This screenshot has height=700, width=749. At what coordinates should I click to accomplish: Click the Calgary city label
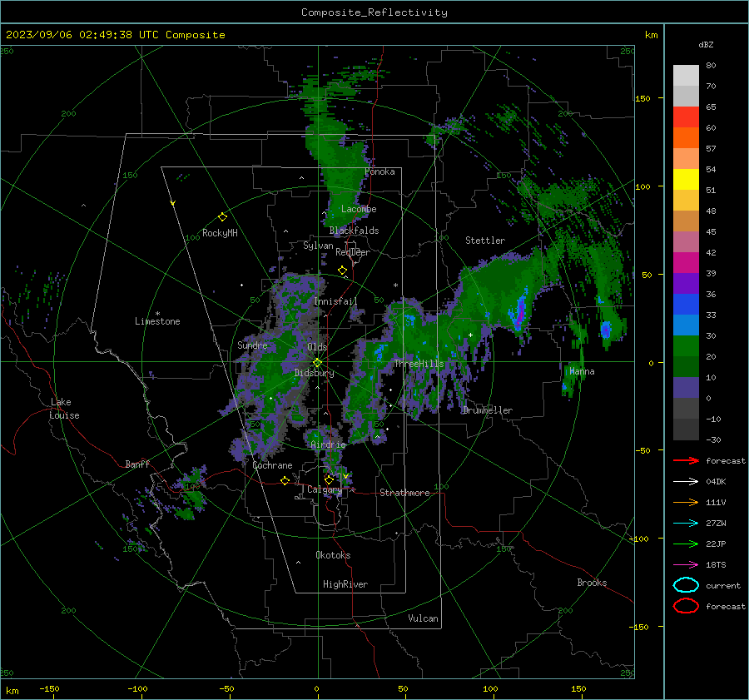325,489
